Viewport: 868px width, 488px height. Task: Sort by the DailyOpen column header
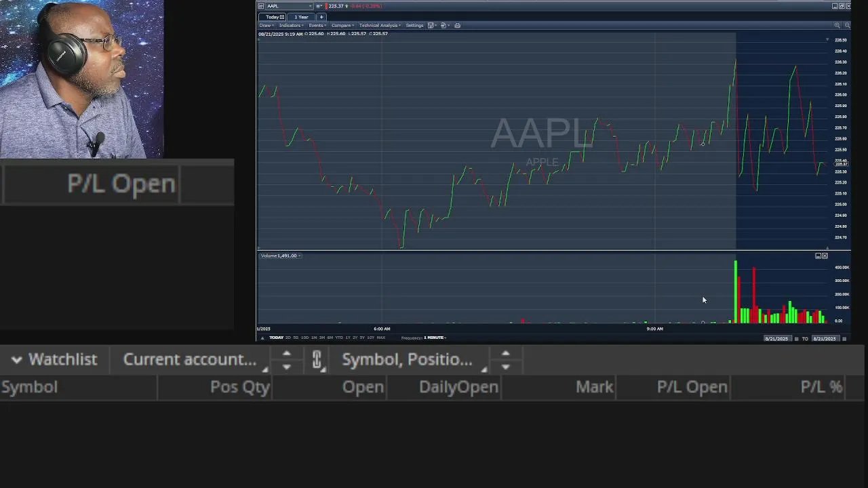click(458, 387)
